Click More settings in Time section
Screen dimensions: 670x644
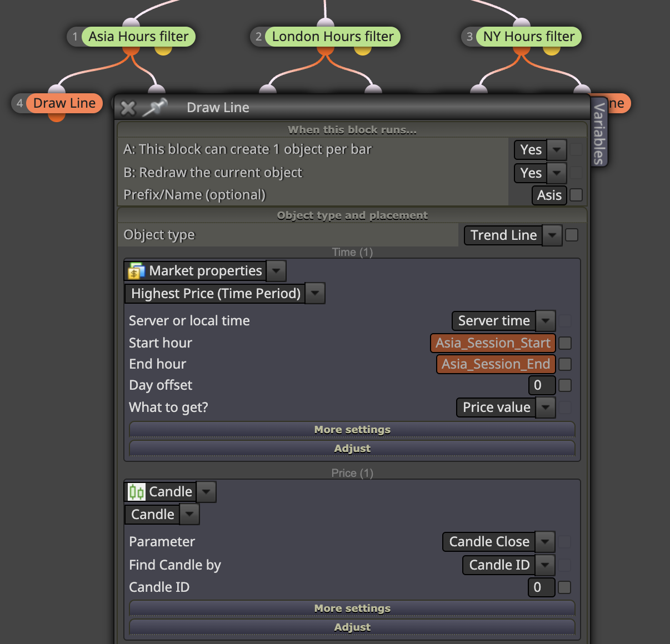(352, 430)
